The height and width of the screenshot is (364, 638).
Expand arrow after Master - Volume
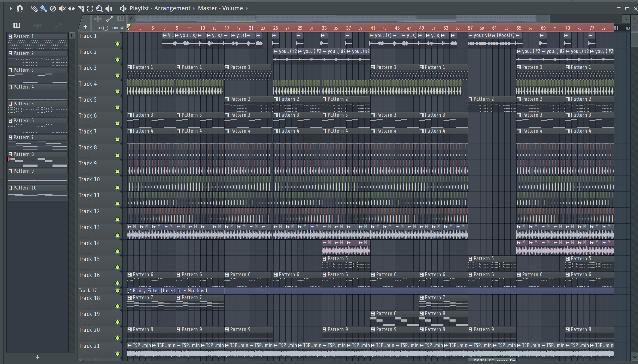(x=247, y=8)
